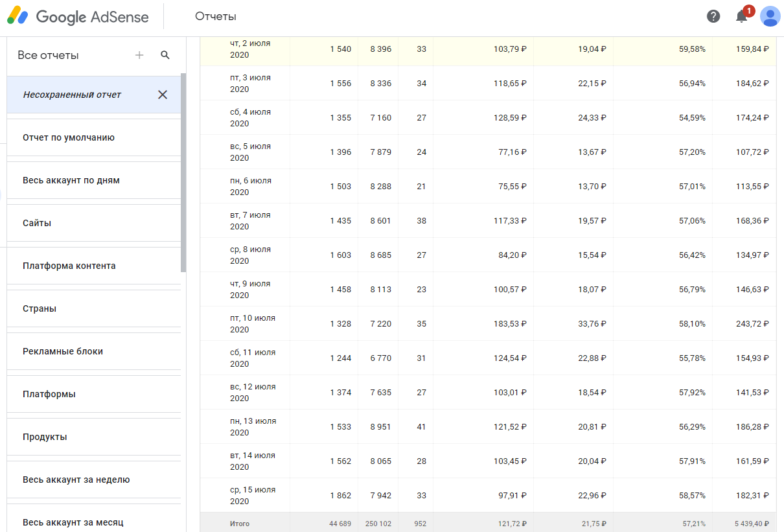Image resolution: width=784 pixels, height=532 pixels.
Task: Open Отчет по умолчанию report
Action: [69, 137]
